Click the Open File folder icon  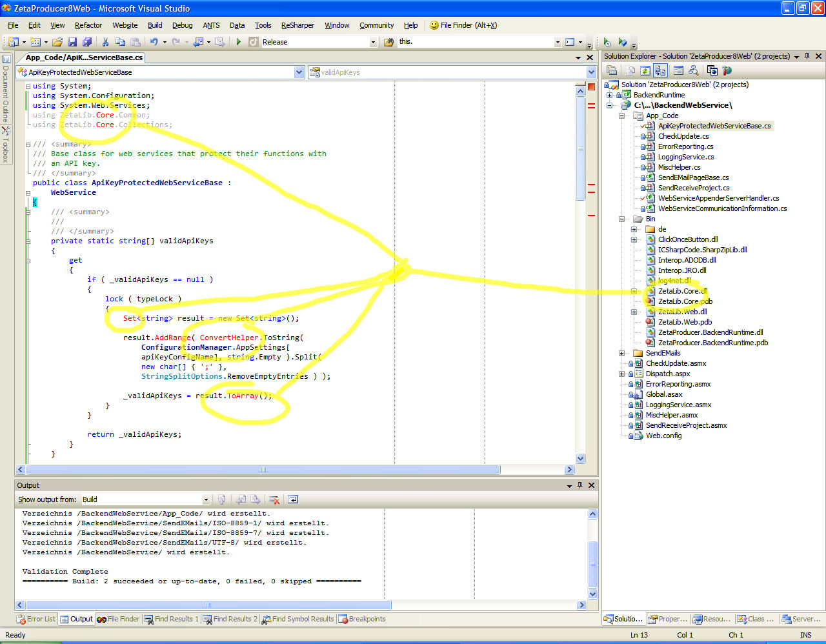57,42
